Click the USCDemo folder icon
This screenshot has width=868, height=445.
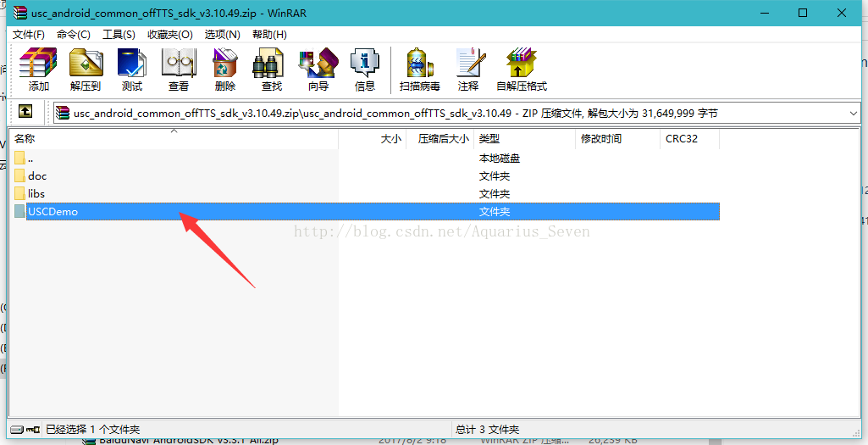point(20,211)
